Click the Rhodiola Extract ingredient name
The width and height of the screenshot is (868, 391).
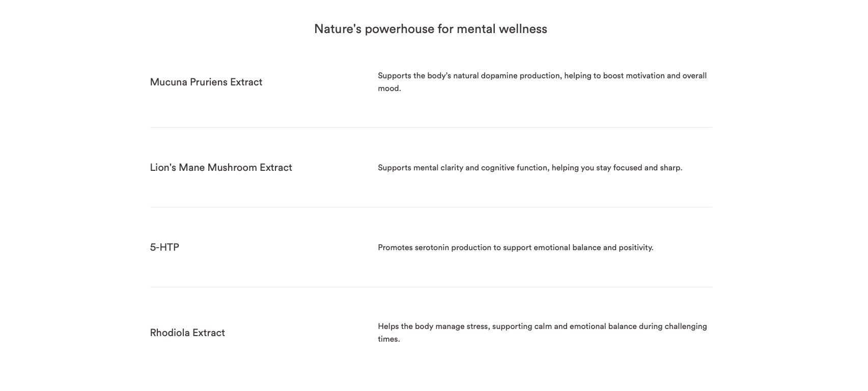point(187,333)
